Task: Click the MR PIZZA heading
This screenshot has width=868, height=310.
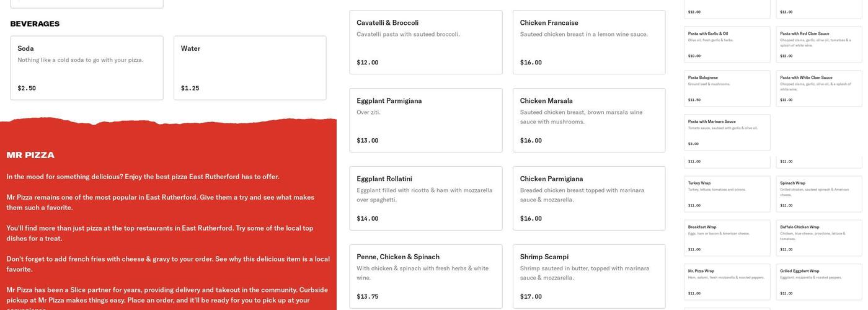Action: click(30, 155)
